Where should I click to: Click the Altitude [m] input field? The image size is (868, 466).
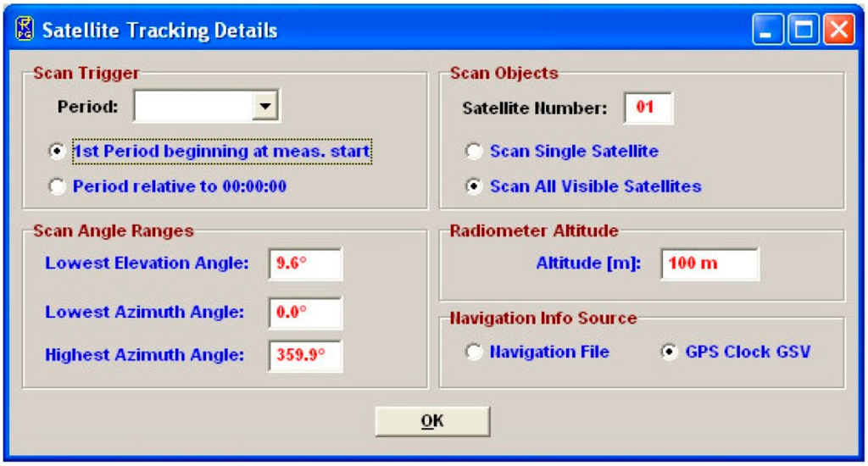tap(709, 264)
